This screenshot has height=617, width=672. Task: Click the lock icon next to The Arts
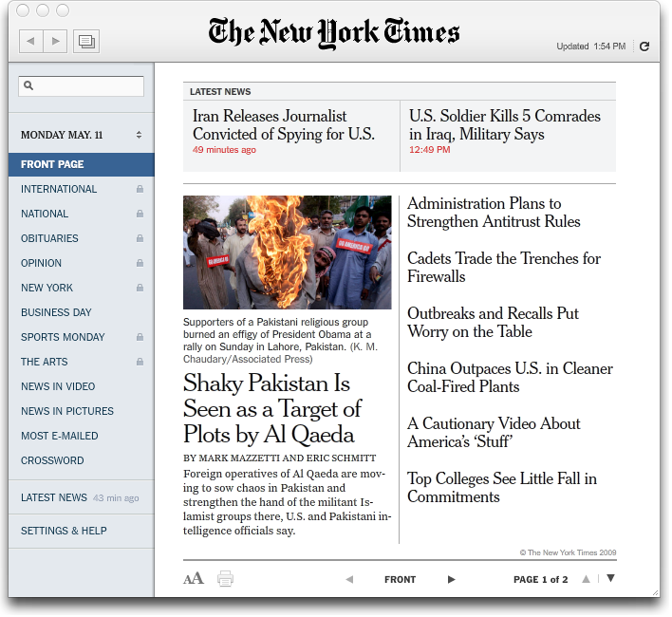(140, 363)
